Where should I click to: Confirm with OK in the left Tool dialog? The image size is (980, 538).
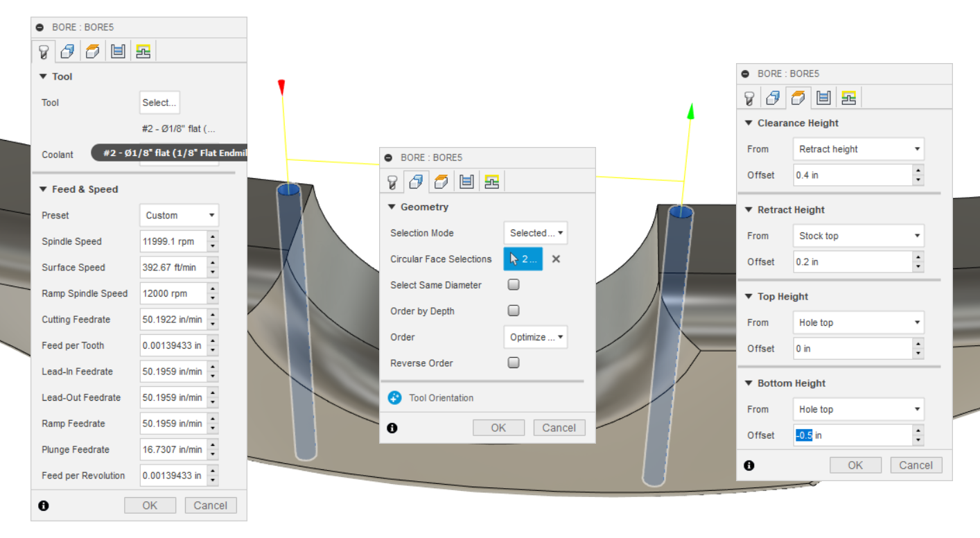[150, 505]
